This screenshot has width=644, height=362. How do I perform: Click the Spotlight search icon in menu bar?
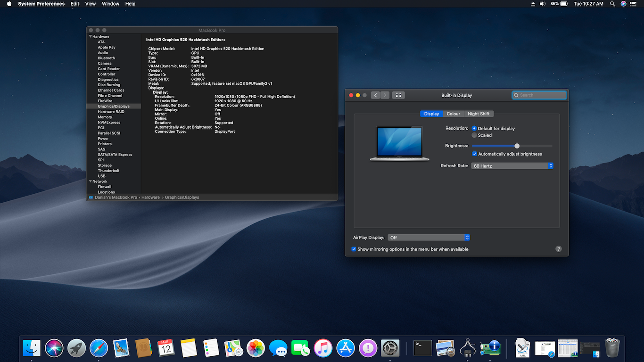[x=612, y=4]
